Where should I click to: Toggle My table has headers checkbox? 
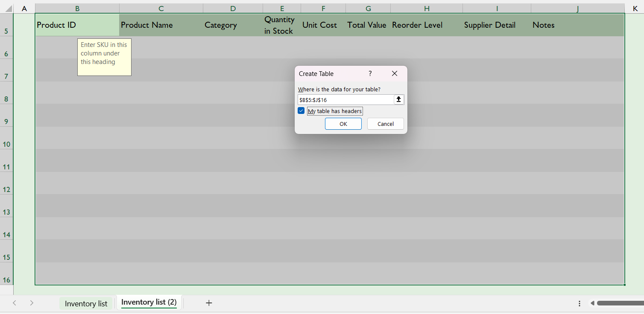point(301,111)
